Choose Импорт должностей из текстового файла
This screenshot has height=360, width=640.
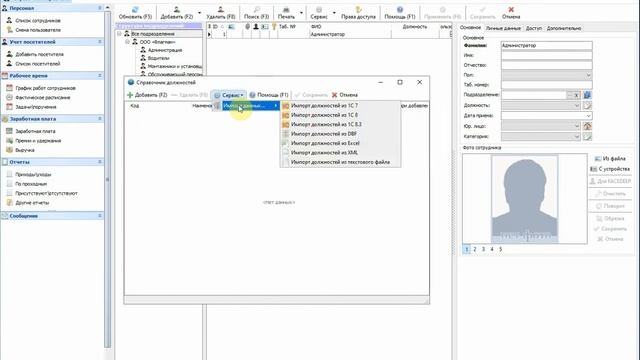pyautogui.click(x=340, y=162)
